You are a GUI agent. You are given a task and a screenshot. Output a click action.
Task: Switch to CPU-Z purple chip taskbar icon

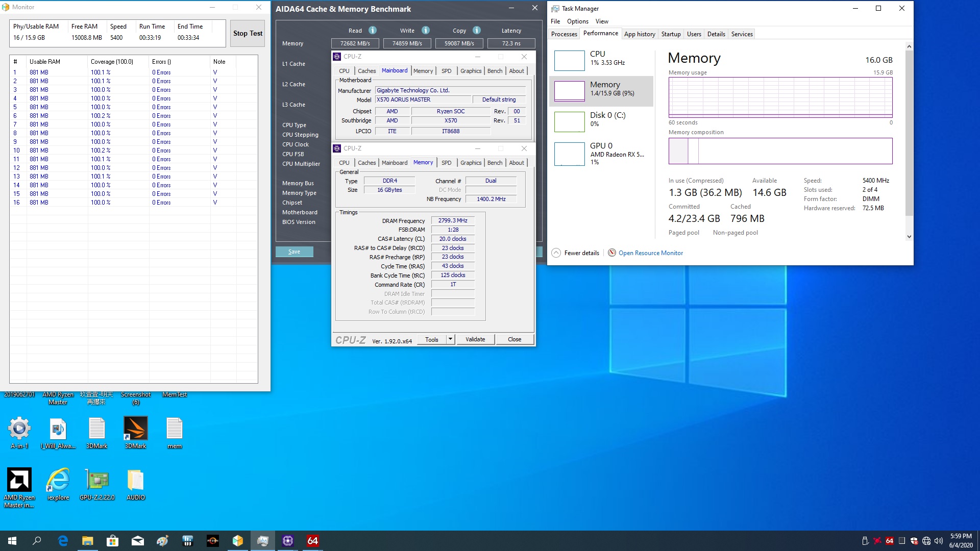288,541
